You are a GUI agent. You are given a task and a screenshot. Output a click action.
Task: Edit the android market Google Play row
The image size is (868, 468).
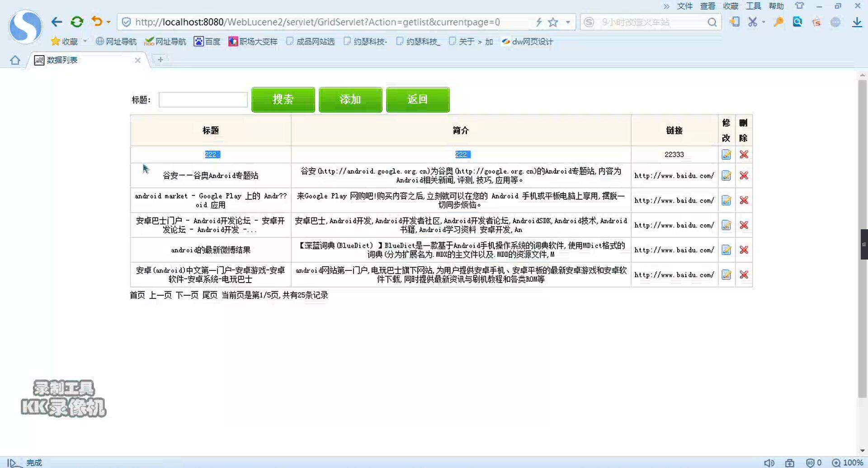726,200
